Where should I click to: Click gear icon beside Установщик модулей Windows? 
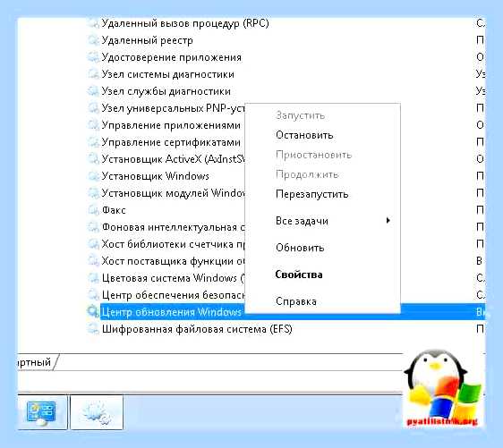click(93, 193)
